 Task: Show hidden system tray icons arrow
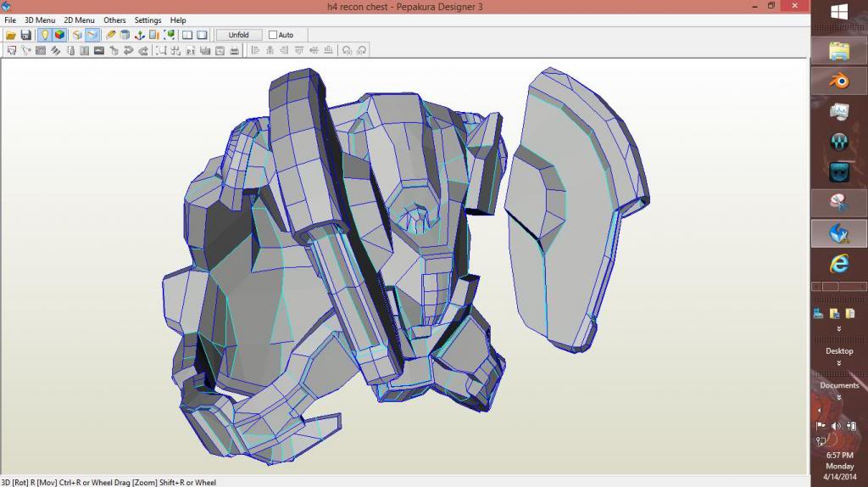(820, 411)
